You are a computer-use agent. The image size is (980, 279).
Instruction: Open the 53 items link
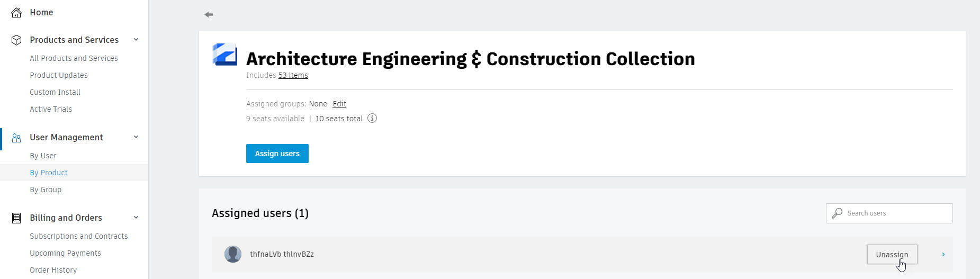click(293, 75)
